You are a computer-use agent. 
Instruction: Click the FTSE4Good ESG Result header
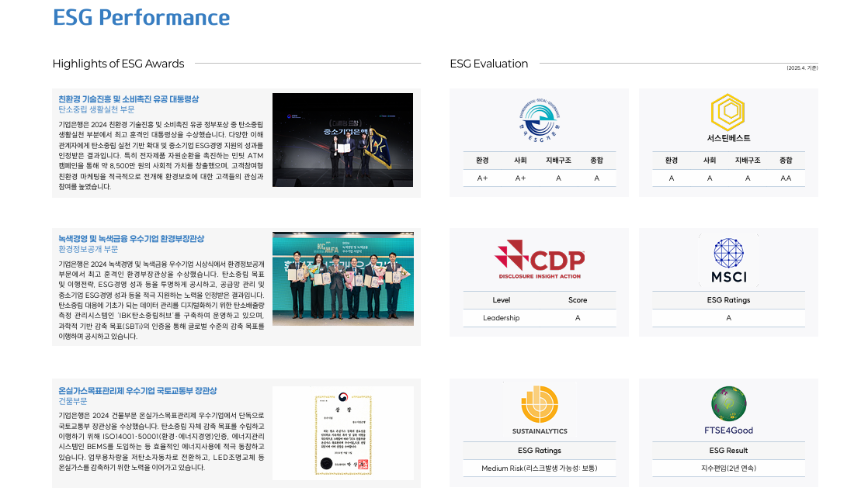coord(728,451)
